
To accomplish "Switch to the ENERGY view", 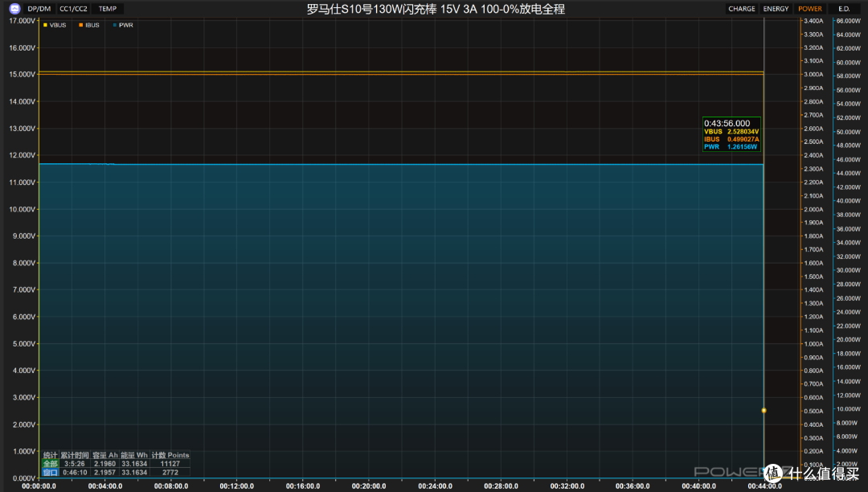I will coord(776,9).
